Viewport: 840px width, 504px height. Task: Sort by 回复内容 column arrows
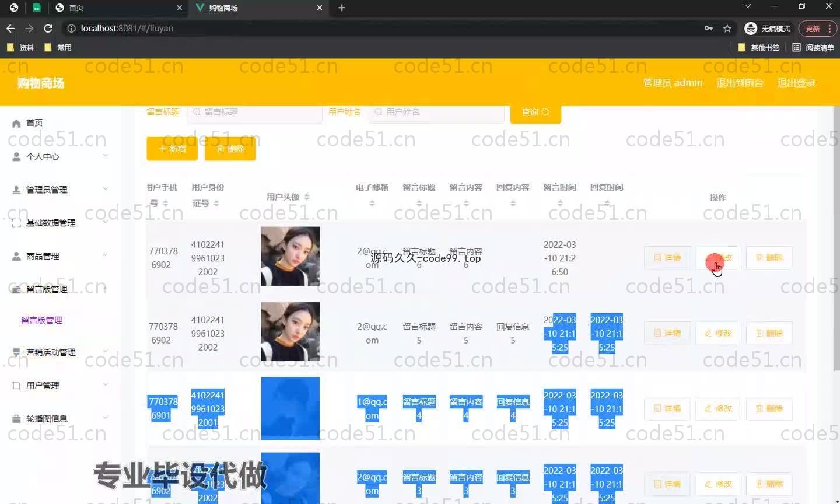pyautogui.click(x=513, y=203)
